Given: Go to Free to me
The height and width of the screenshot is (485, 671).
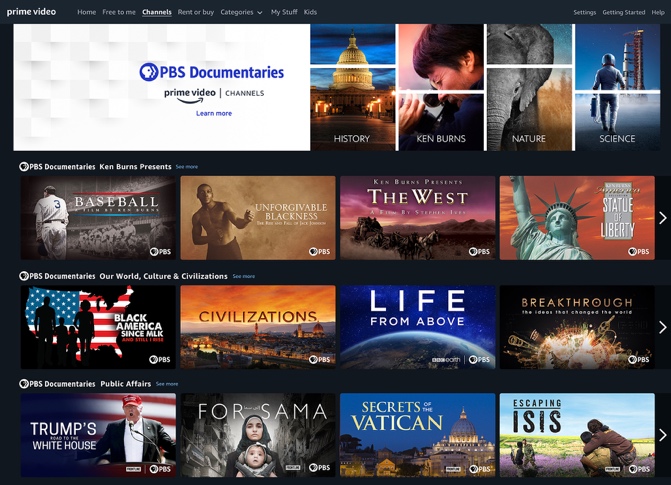Looking at the screenshot, I should 119,12.
